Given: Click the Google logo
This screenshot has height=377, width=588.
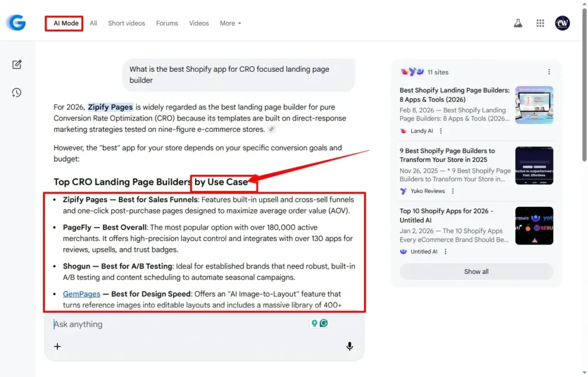Looking at the screenshot, I should 17,23.
